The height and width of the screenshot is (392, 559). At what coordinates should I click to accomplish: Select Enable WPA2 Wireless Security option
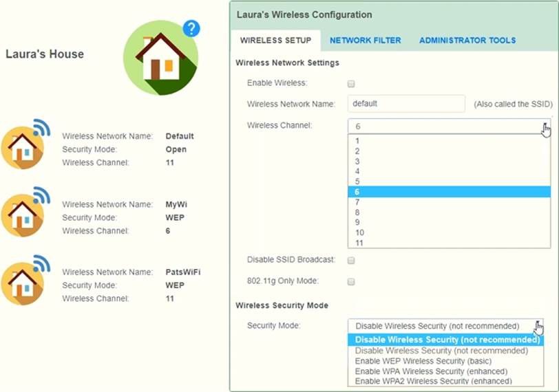(x=433, y=381)
